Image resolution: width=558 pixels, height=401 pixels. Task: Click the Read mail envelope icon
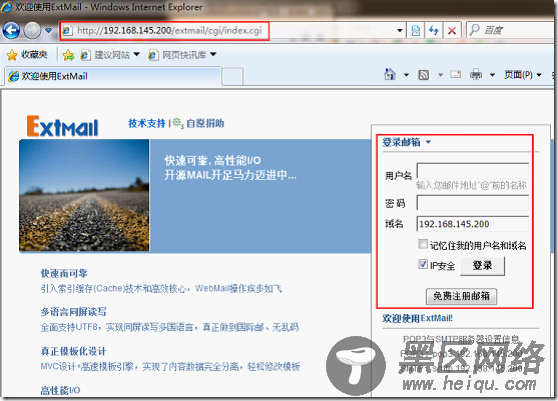pos(456,74)
